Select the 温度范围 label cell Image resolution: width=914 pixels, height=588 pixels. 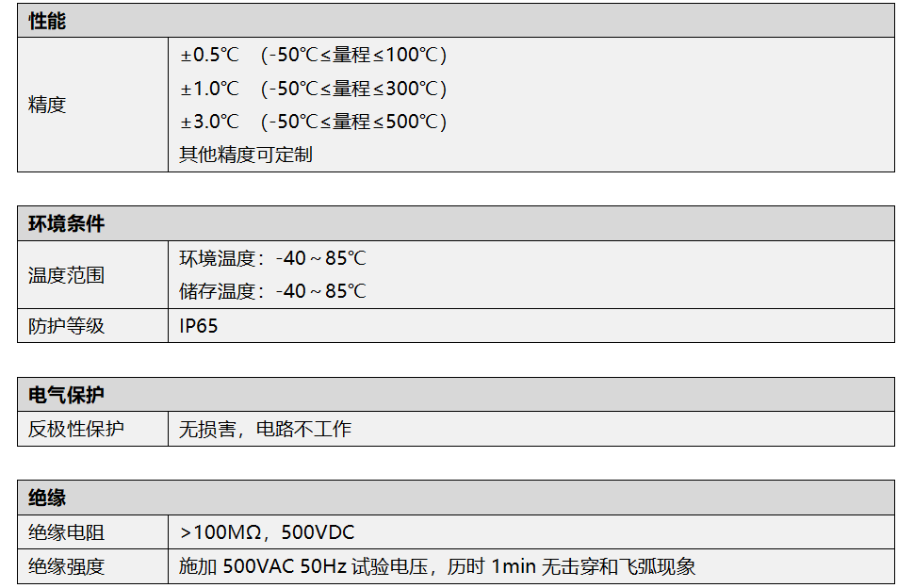point(66,275)
